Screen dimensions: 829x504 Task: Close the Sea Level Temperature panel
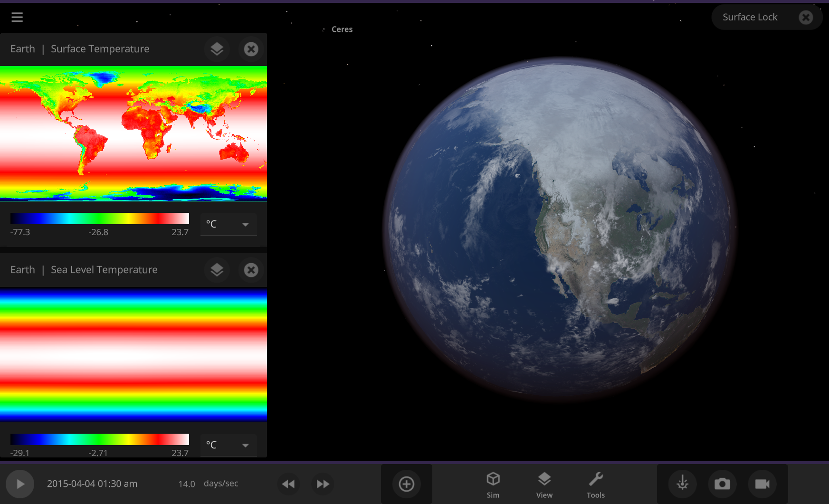point(251,270)
